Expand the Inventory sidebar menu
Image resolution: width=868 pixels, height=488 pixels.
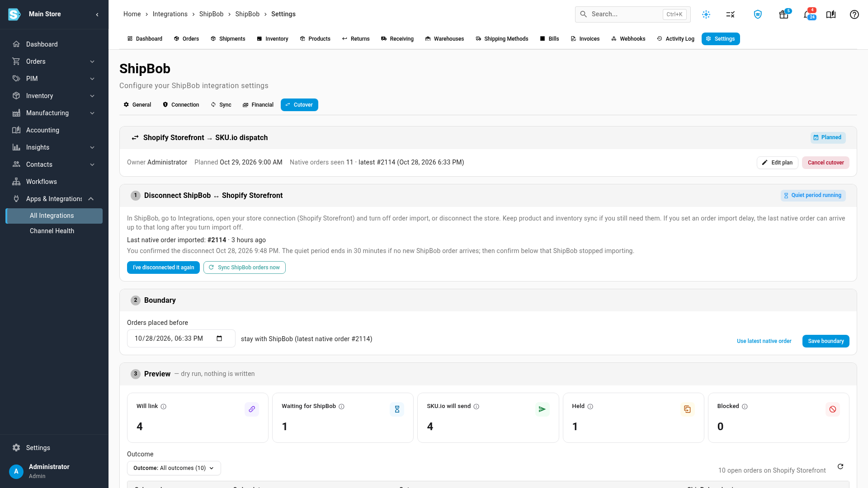click(x=54, y=96)
